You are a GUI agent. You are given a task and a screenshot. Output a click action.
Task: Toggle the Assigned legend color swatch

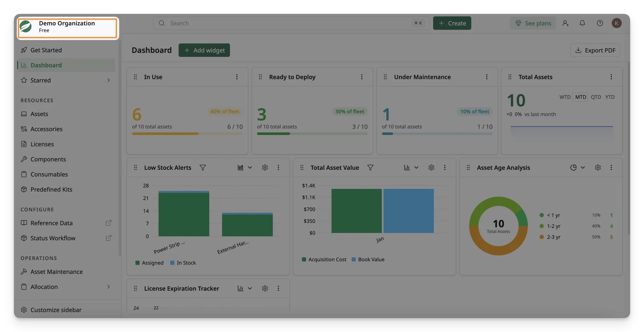[138, 263]
